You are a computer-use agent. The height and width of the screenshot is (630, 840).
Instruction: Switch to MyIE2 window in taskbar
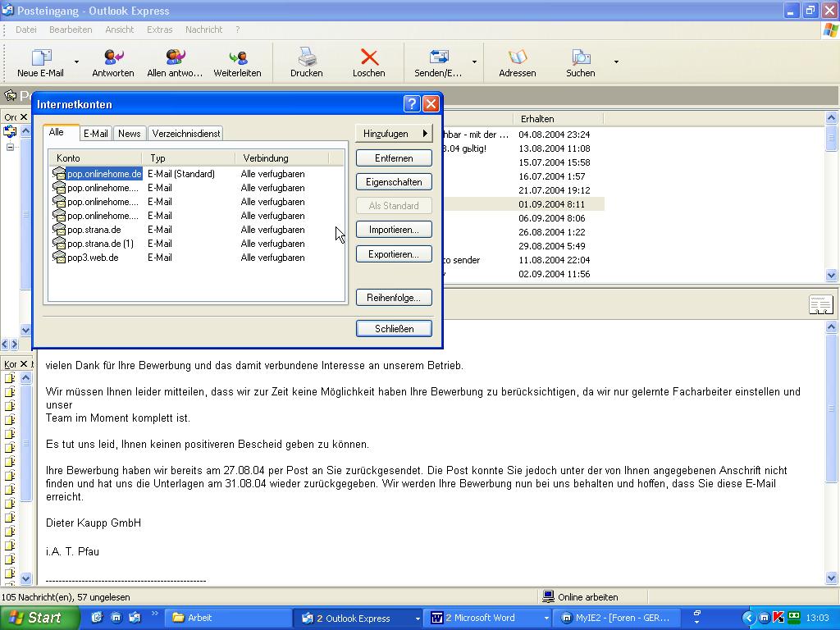click(x=617, y=619)
